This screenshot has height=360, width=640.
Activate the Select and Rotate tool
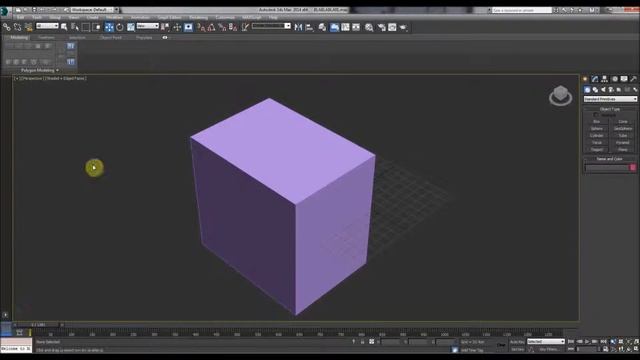click(x=120, y=27)
